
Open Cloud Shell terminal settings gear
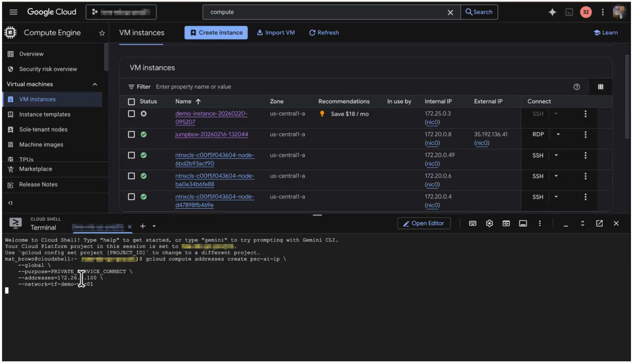[x=490, y=224]
